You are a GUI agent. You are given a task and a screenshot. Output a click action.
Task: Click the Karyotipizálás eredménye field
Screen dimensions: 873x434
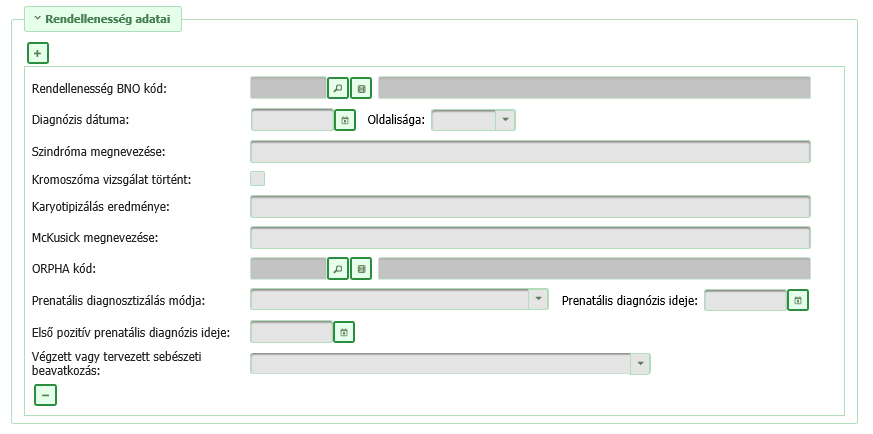click(530, 206)
